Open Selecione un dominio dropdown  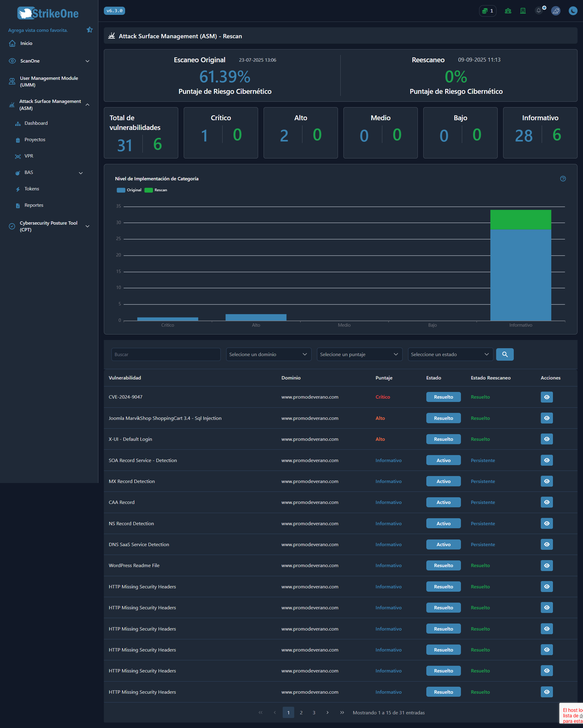[x=268, y=354]
